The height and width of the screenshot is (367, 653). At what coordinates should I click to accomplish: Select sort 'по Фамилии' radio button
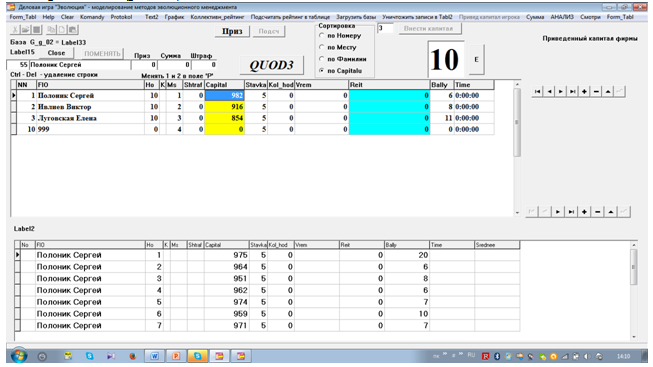[322, 59]
